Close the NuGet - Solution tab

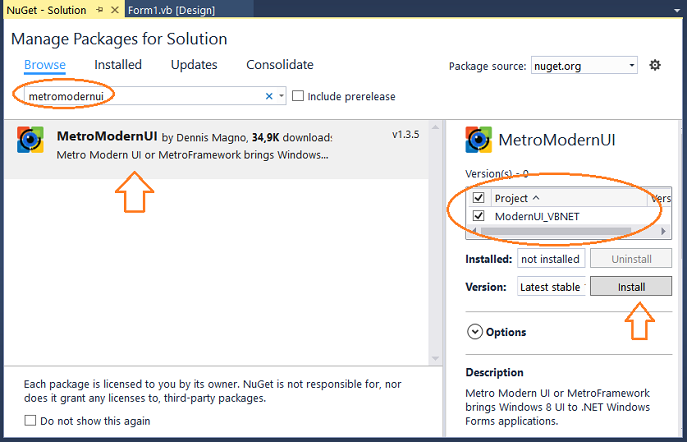[115, 10]
